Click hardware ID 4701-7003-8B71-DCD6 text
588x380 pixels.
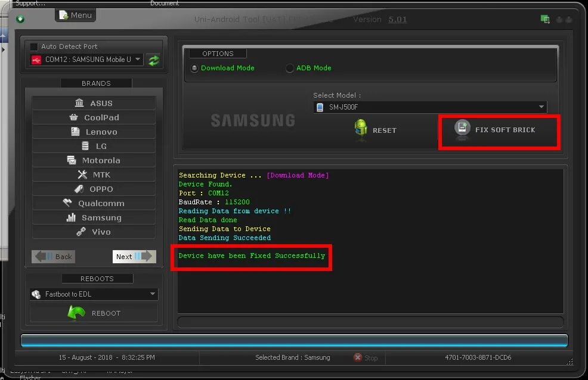(x=478, y=357)
